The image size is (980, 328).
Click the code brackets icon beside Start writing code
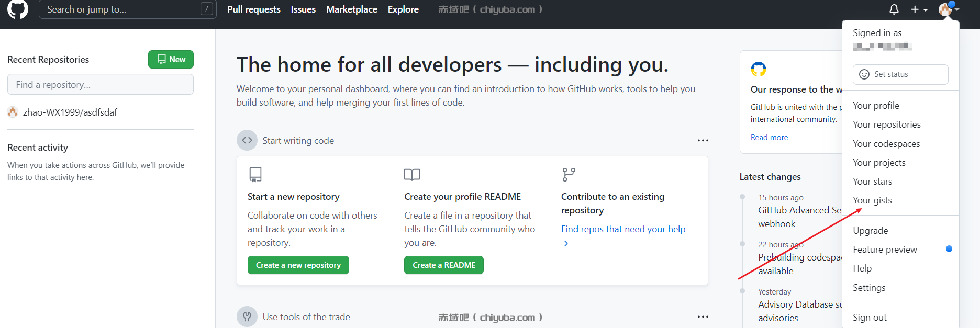[247, 140]
